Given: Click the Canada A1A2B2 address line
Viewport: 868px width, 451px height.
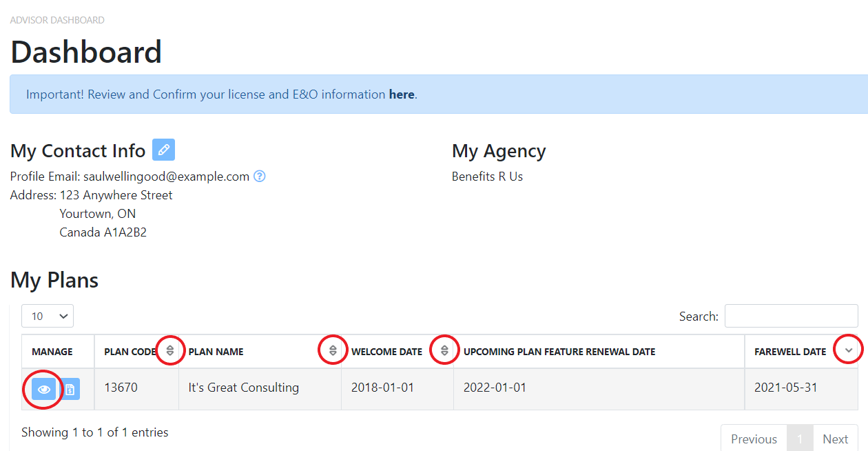Looking at the screenshot, I should pyautogui.click(x=103, y=232).
